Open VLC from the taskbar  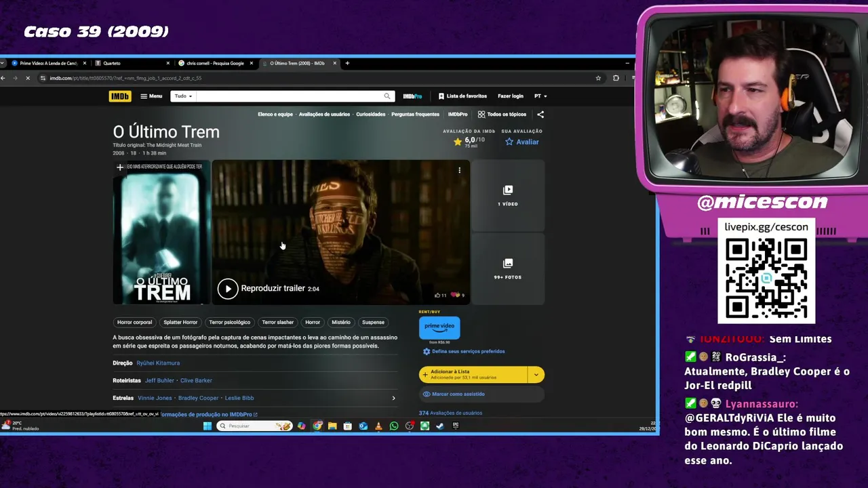378,426
